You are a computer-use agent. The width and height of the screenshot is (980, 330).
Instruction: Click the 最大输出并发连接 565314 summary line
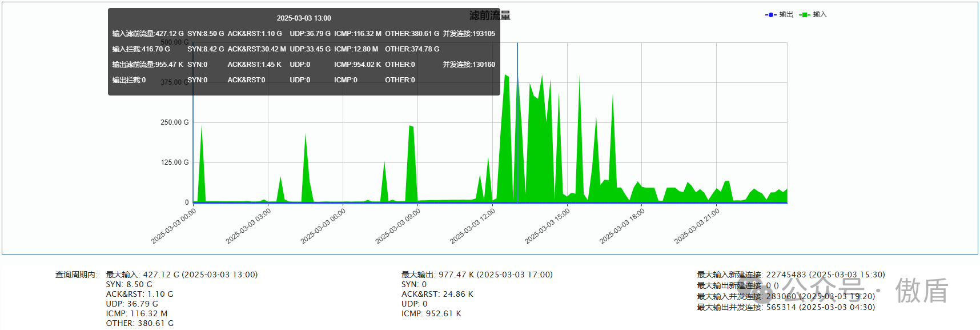(785, 307)
